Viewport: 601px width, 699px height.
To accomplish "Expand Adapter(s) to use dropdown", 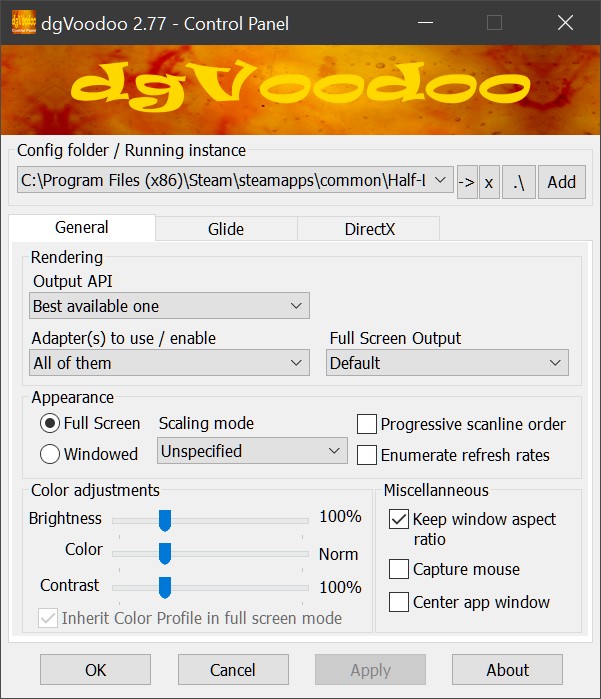I will (x=169, y=363).
